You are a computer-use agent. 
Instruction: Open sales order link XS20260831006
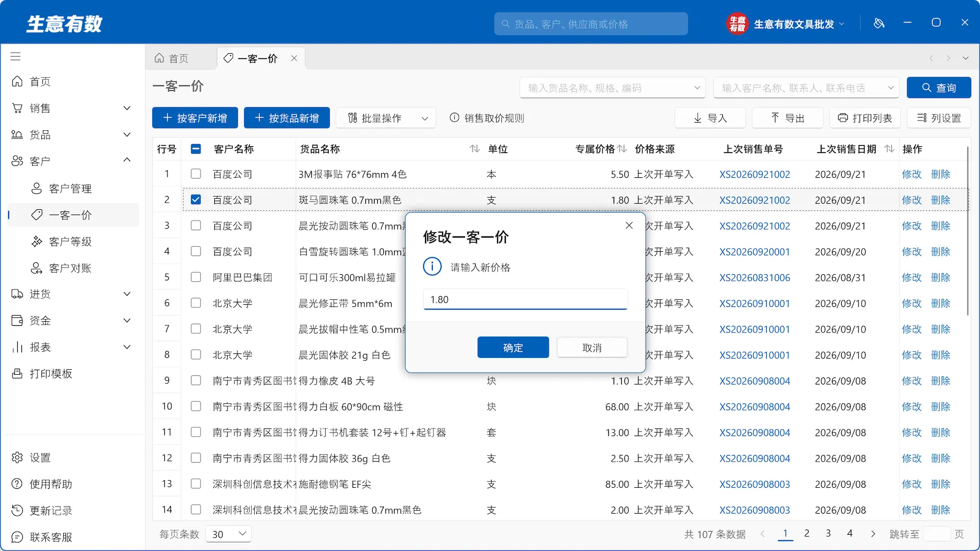pos(754,278)
